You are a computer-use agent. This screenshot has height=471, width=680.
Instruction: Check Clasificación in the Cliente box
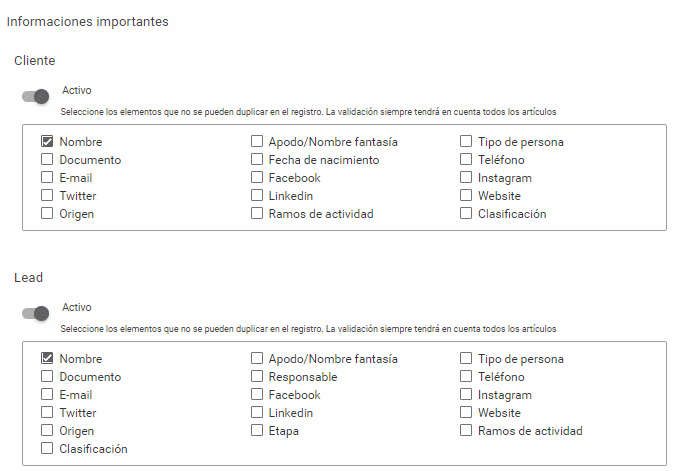(466, 213)
